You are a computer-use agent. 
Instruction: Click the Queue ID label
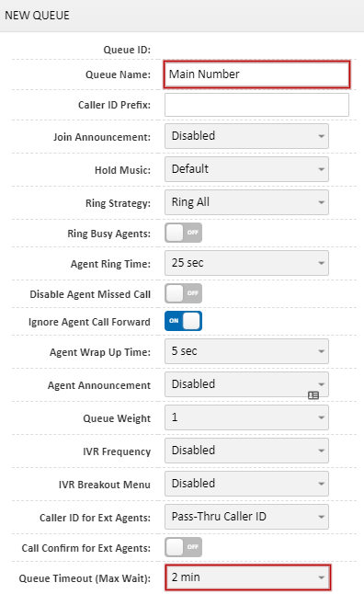click(x=127, y=50)
